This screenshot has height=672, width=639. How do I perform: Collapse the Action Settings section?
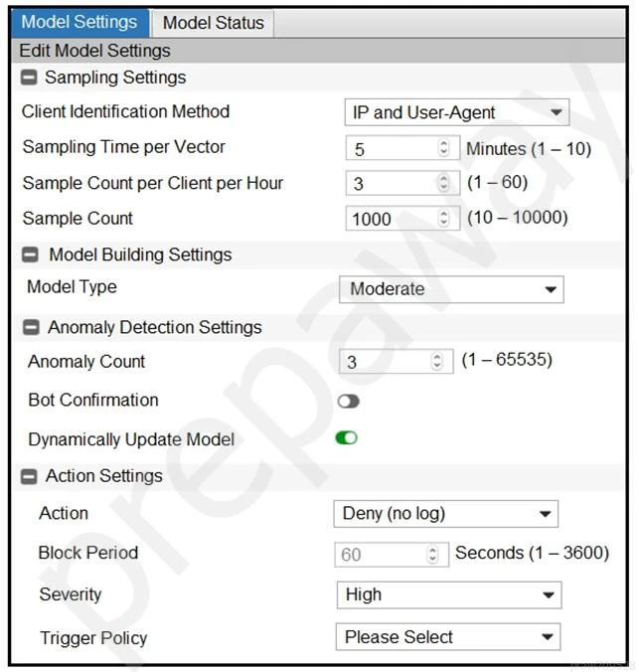coord(29,476)
